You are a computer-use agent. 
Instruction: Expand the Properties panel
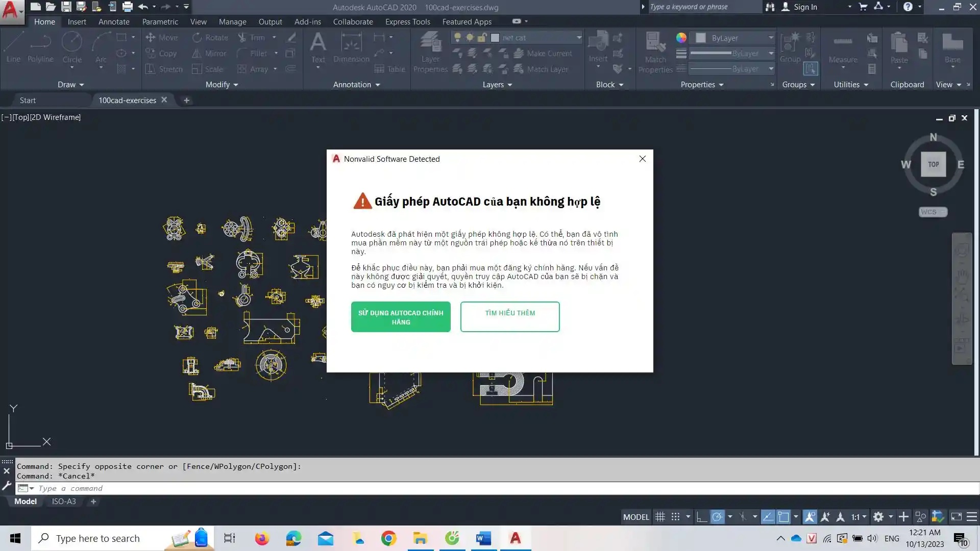[x=702, y=85]
